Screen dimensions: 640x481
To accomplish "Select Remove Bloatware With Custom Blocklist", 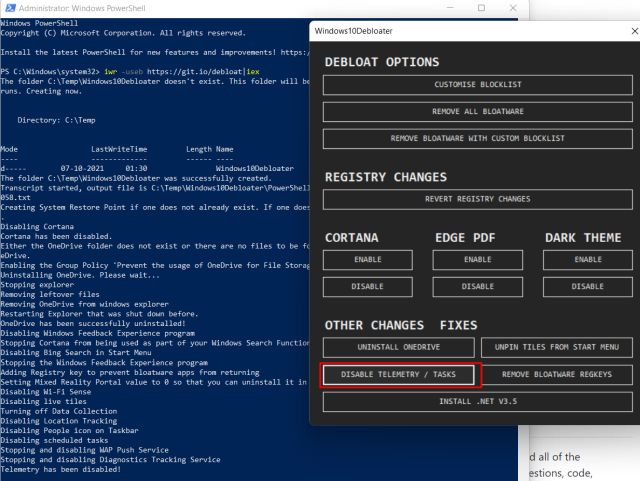I will (x=478, y=139).
